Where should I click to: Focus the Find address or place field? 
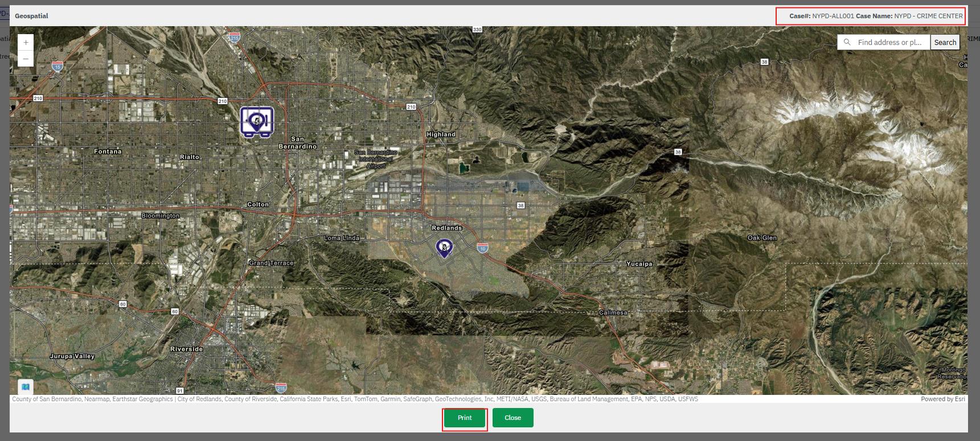tap(889, 42)
